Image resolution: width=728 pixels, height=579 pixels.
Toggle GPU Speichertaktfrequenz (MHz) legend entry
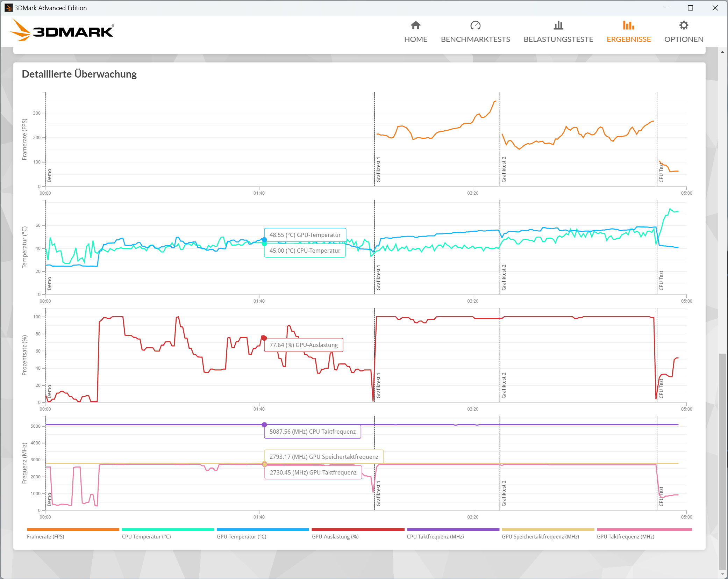(x=540, y=536)
